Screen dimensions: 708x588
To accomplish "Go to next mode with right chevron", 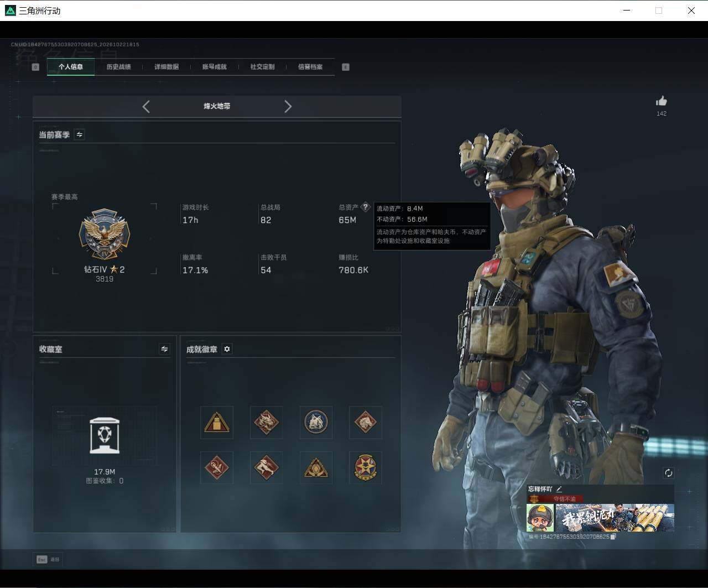I will (x=288, y=107).
